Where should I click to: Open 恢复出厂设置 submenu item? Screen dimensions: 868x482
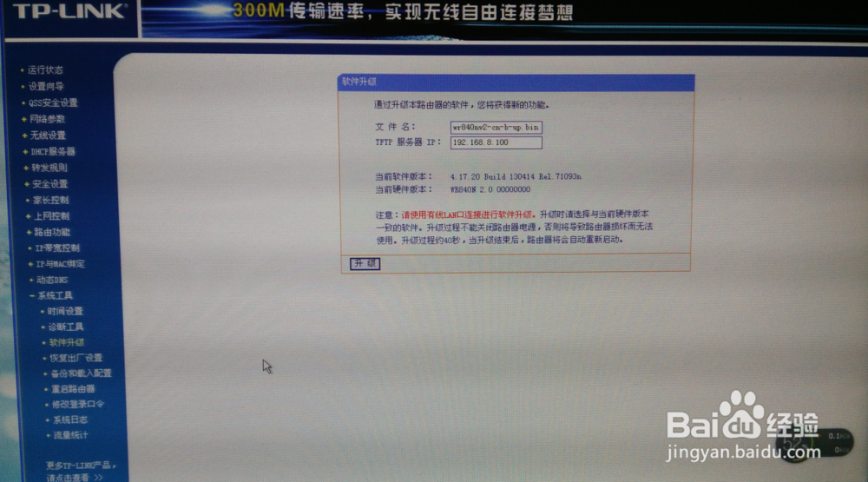(76, 358)
